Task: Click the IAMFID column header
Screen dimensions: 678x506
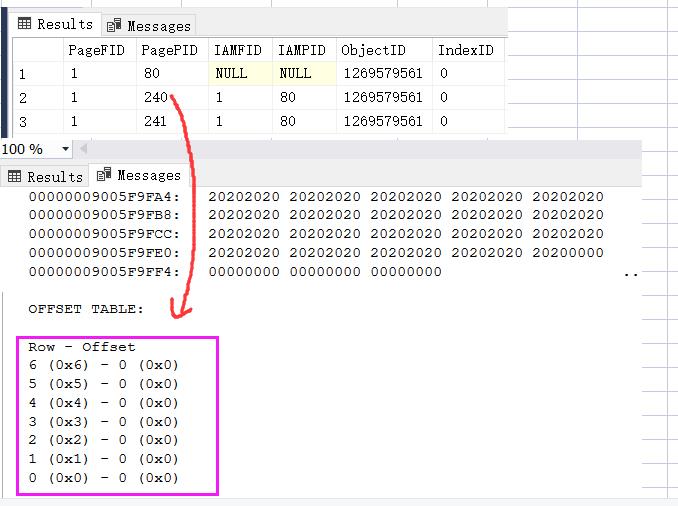Action: point(238,50)
